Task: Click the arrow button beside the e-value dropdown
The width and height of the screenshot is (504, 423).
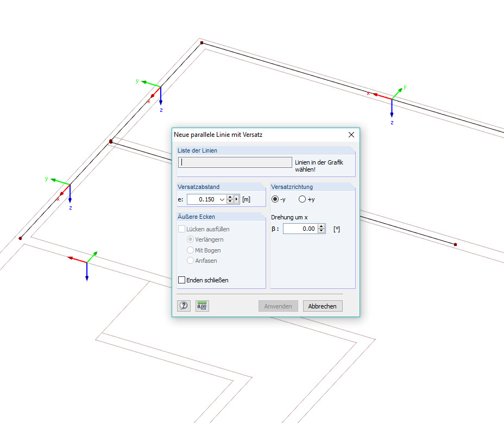Action: click(236, 199)
